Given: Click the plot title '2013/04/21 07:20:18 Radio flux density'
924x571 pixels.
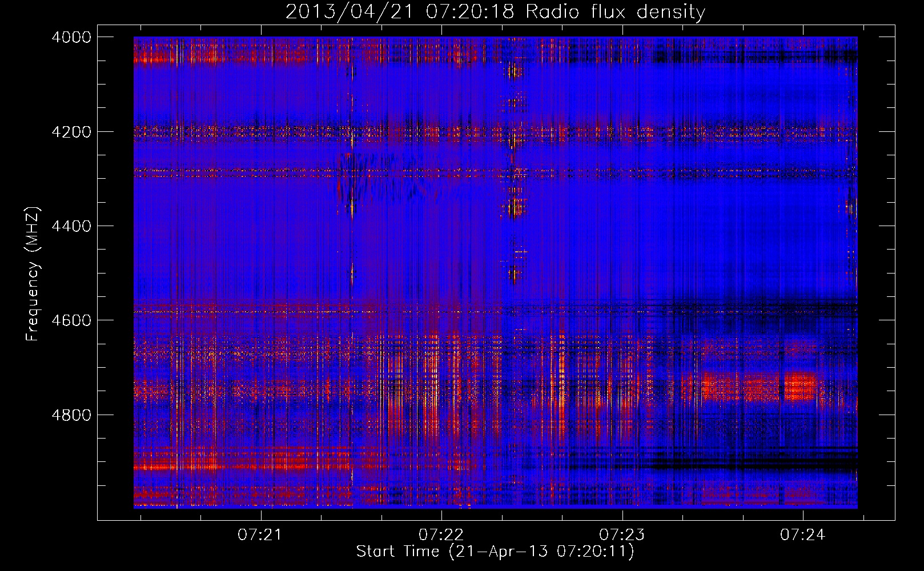Looking at the screenshot, I should 495,12.
